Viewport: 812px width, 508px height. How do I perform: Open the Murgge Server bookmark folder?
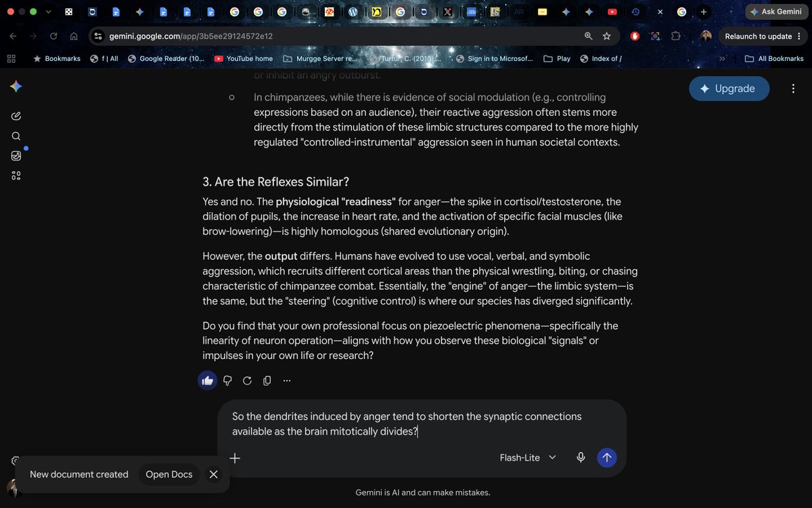(x=319, y=59)
